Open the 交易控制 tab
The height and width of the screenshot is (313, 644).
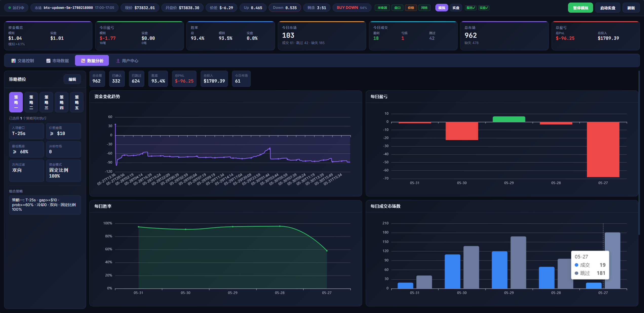[23, 61]
